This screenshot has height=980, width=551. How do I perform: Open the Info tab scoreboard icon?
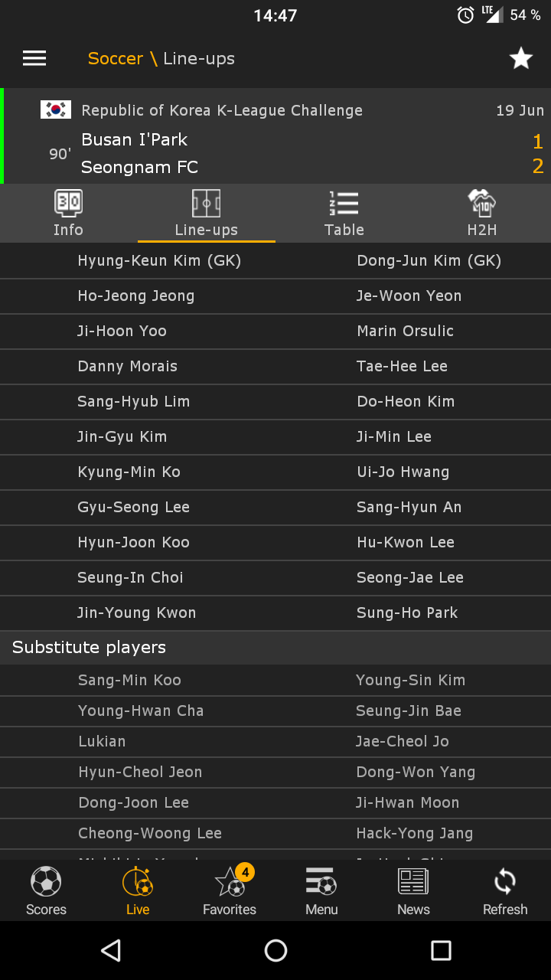click(68, 203)
